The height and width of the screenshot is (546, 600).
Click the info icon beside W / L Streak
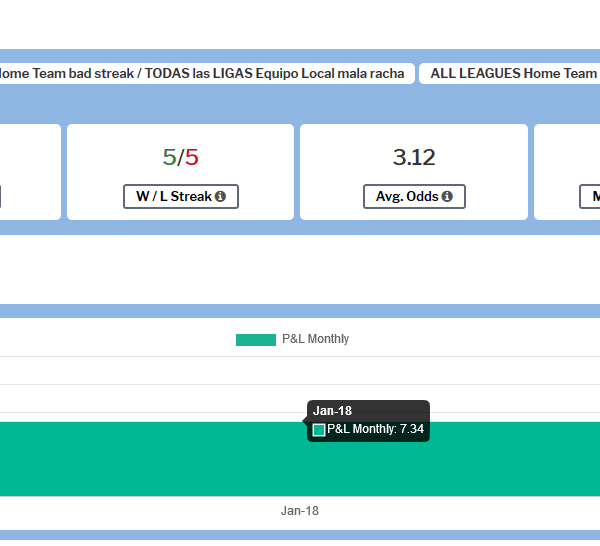(220, 196)
